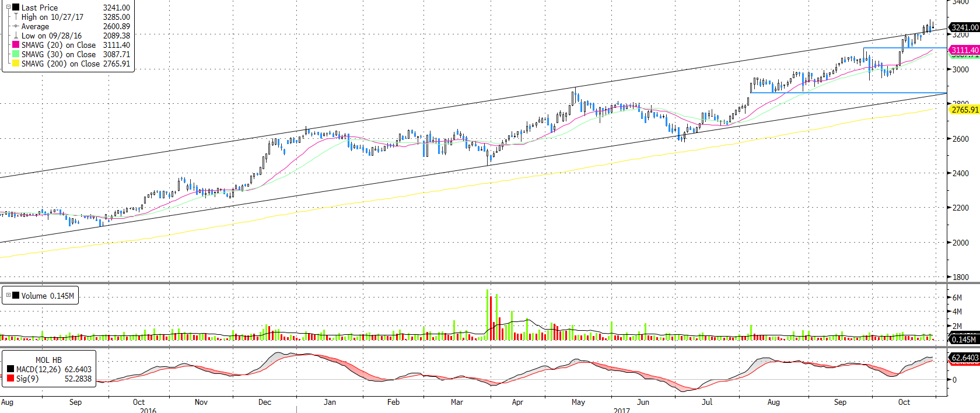Viewport: 980px width, 413px height.
Task: Click the 2017 year label on time axis
Action: pyautogui.click(x=622, y=410)
